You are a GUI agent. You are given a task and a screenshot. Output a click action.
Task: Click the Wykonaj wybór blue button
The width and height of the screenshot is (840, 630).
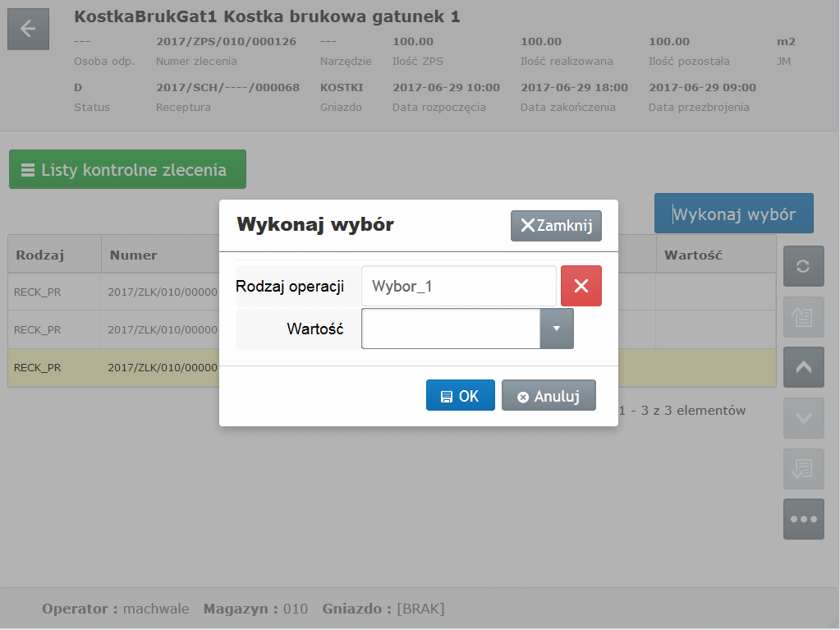(x=734, y=214)
